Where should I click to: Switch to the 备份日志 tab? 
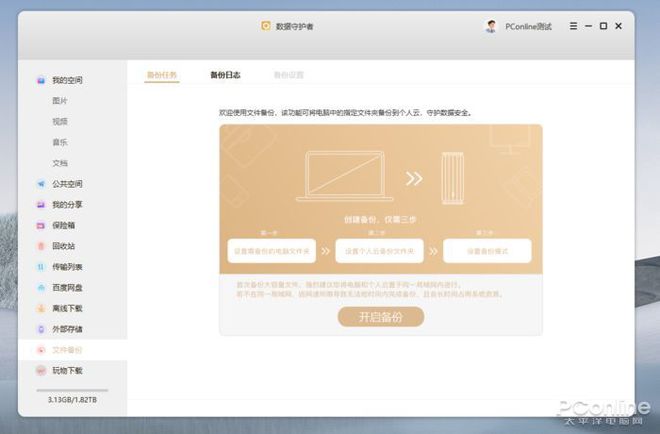point(225,75)
